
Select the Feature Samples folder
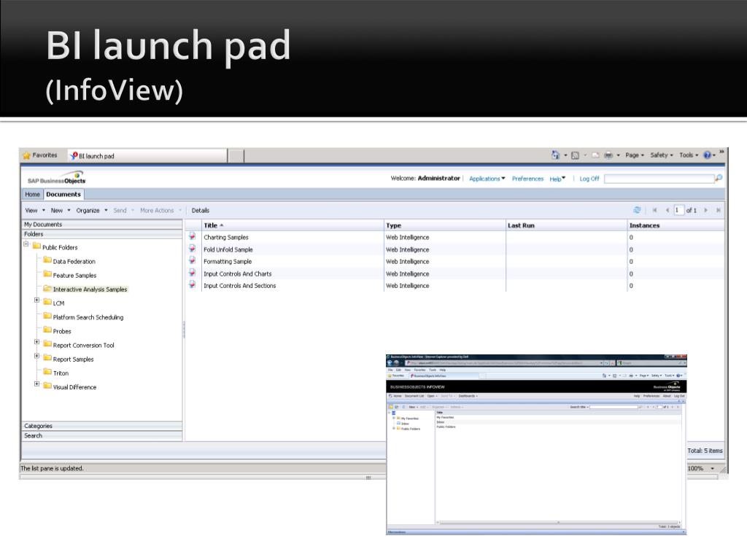[74, 275]
